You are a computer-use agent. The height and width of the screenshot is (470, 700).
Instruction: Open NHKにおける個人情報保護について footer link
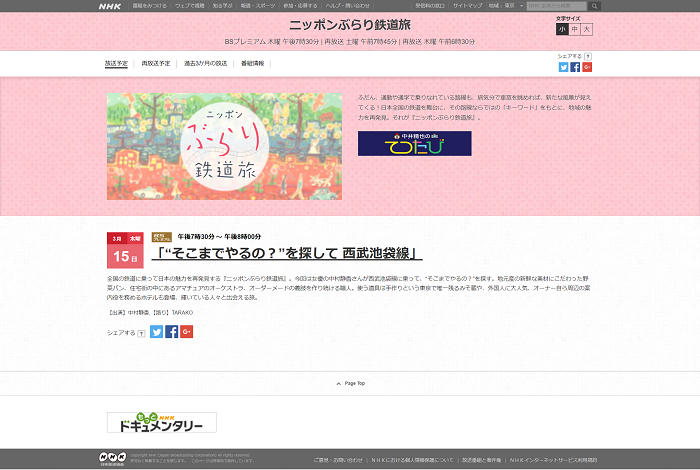412,460
